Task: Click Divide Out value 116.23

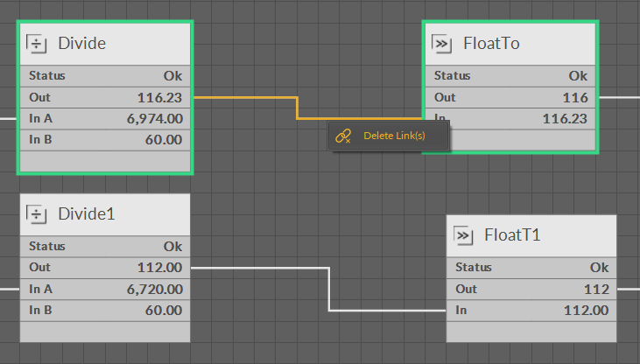Action: pyautogui.click(x=159, y=97)
